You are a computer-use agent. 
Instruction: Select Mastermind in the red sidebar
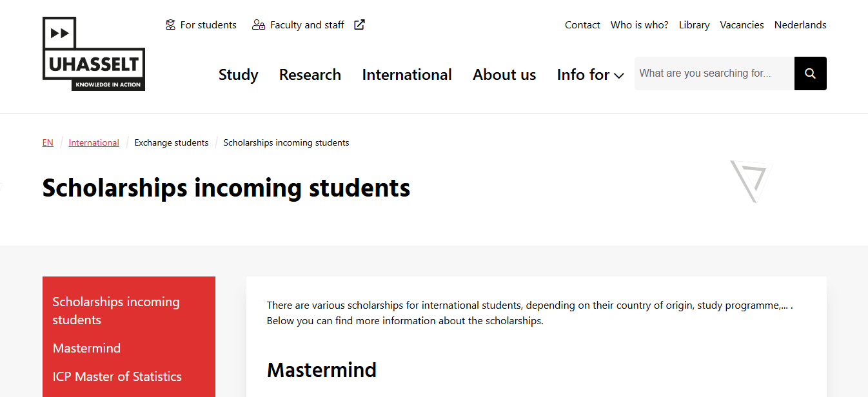click(86, 348)
